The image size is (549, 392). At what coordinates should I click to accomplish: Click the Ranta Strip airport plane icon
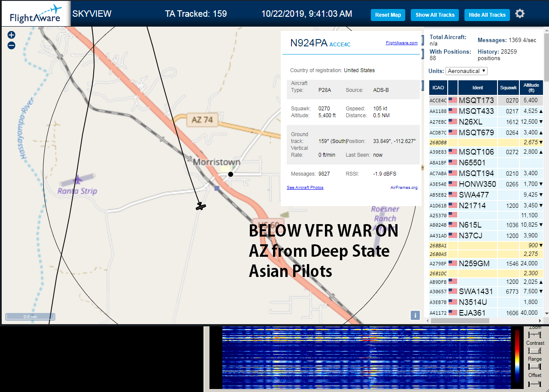click(78, 179)
